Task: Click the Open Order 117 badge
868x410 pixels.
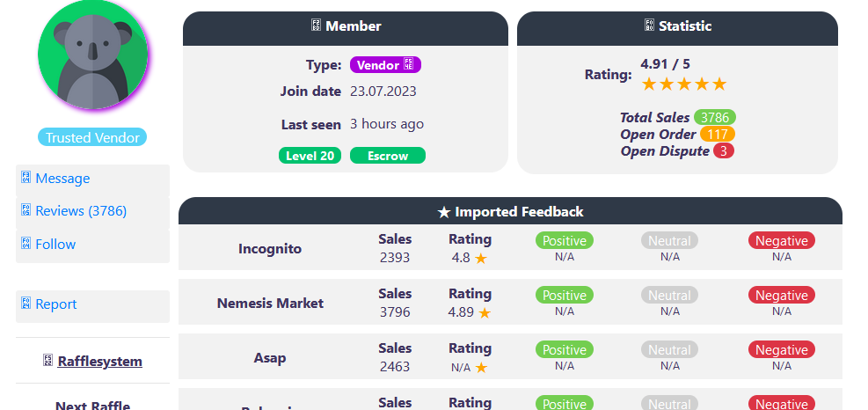Action: coord(718,134)
